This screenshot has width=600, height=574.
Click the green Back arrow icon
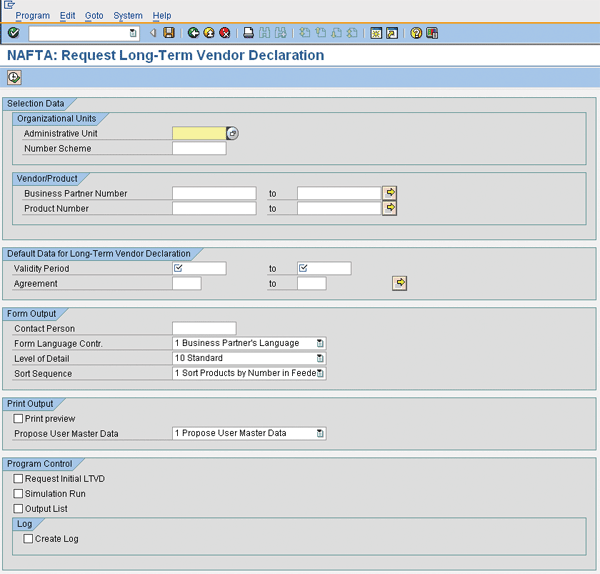coord(193,33)
